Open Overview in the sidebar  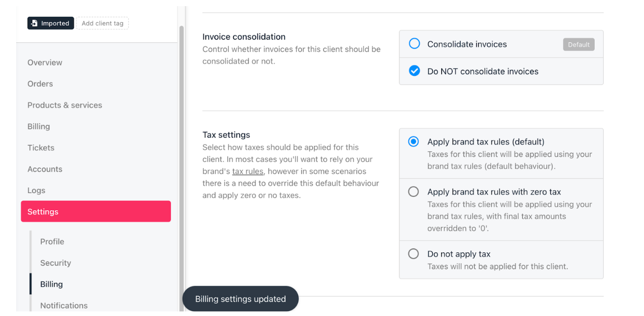pyautogui.click(x=45, y=63)
